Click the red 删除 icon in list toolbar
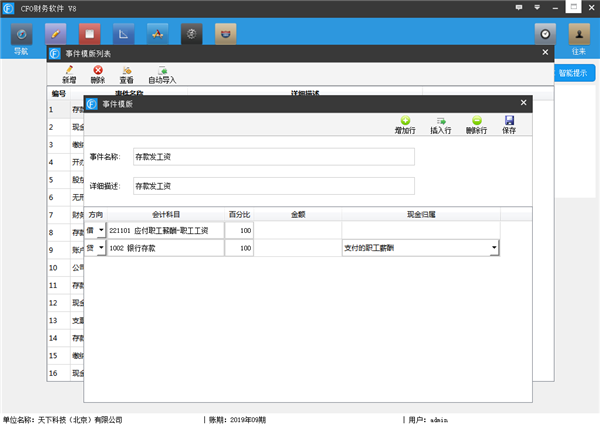This screenshot has width=600, height=426. (97, 74)
